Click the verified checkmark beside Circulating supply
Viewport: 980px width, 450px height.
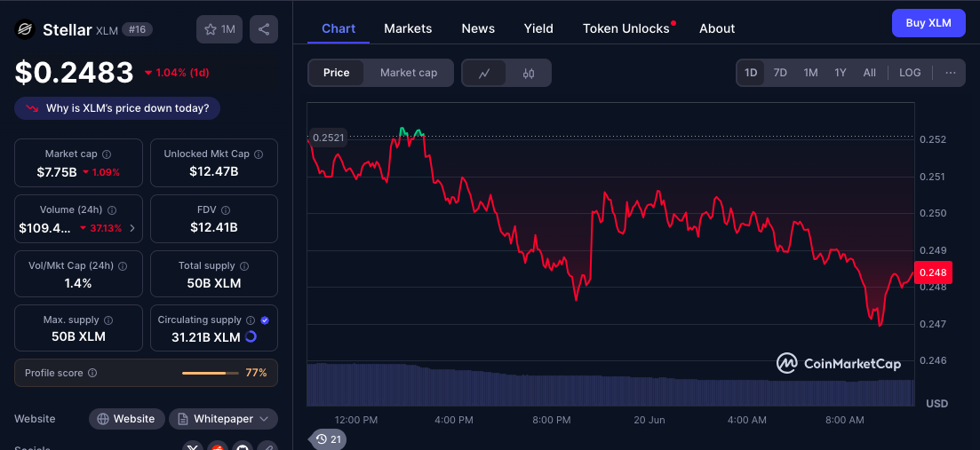(x=265, y=320)
